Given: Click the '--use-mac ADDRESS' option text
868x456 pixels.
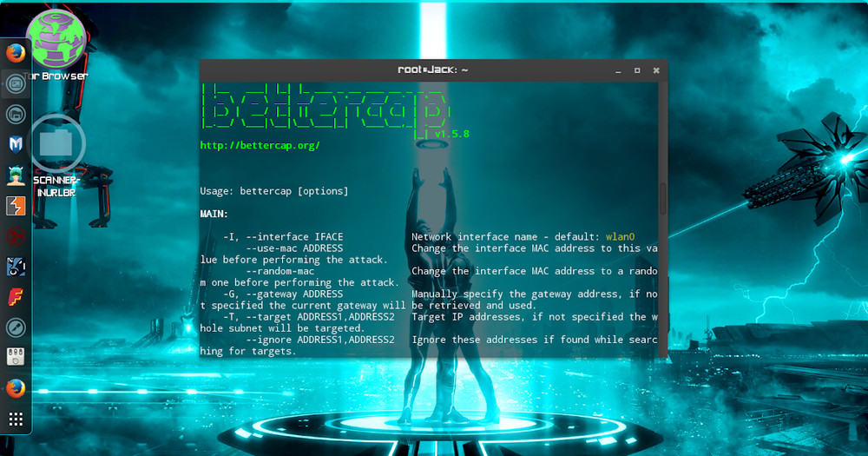Looking at the screenshot, I should tap(294, 248).
